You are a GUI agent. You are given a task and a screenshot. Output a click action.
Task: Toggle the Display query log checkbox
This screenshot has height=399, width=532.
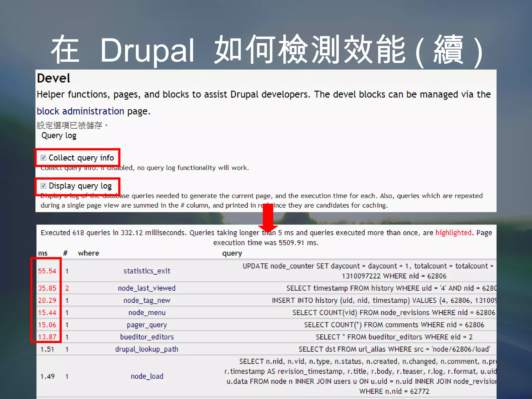[43, 186]
